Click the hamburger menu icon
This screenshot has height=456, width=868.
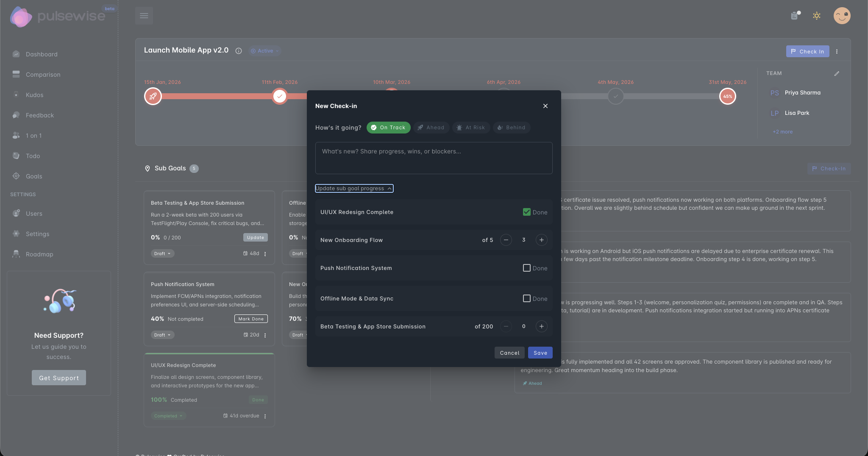(x=144, y=15)
